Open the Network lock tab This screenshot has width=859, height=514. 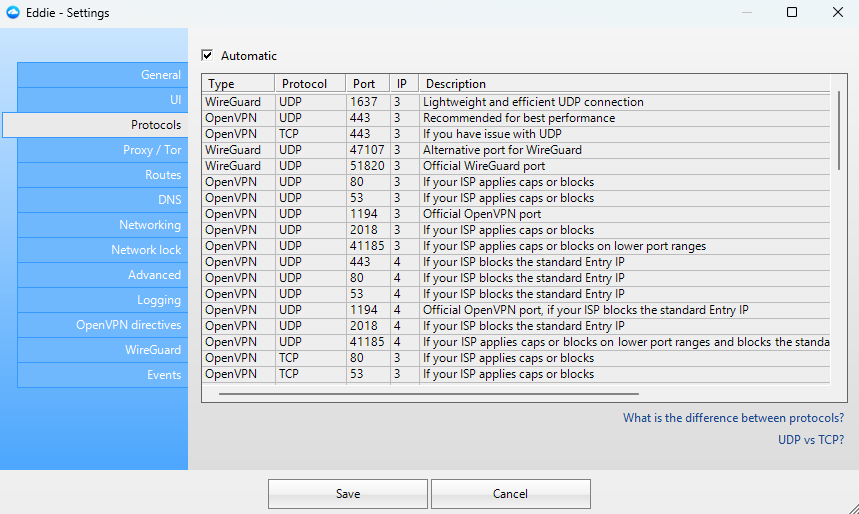(102, 250)
